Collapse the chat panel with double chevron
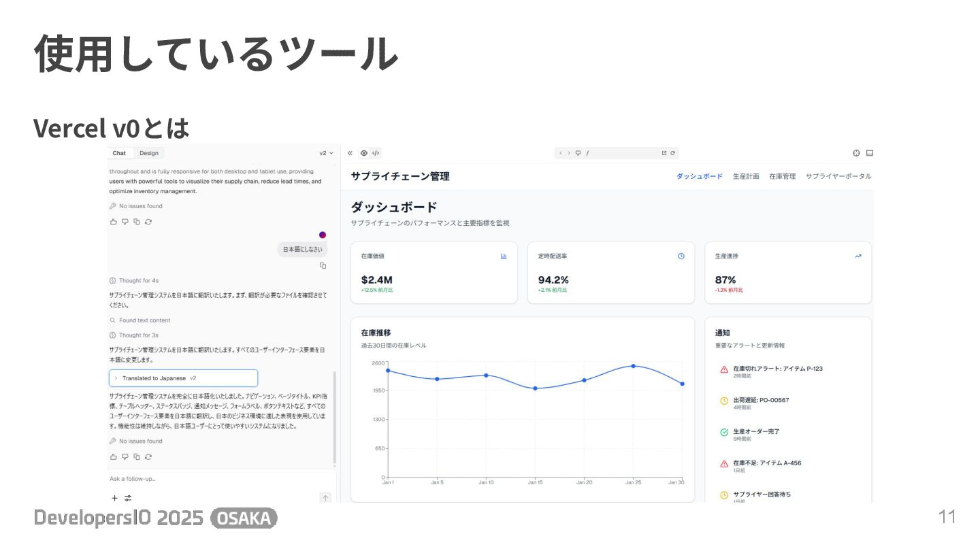 (350, 153)
